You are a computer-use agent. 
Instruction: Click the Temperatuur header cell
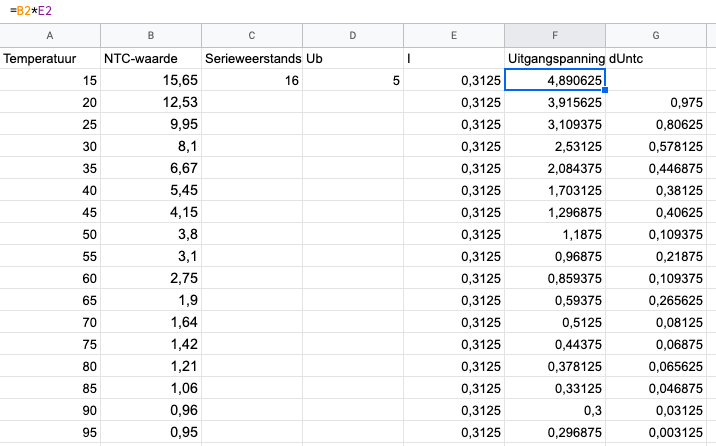[50, 58]
